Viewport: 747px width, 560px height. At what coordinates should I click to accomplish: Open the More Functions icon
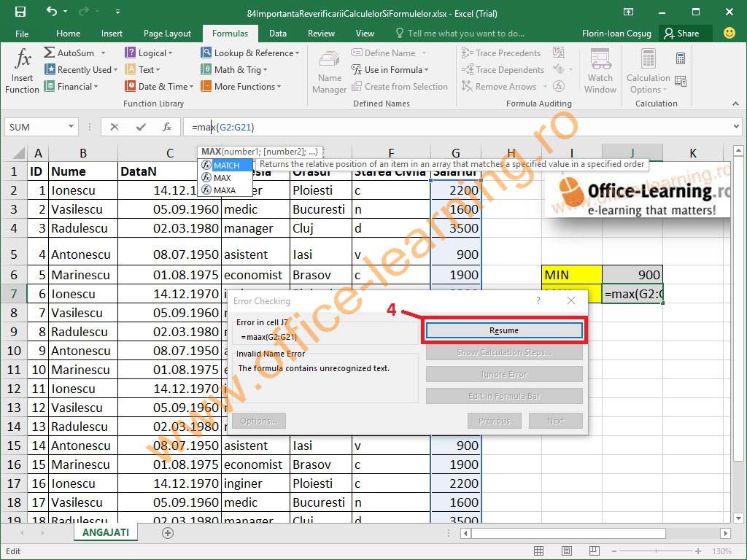(206, 86)
